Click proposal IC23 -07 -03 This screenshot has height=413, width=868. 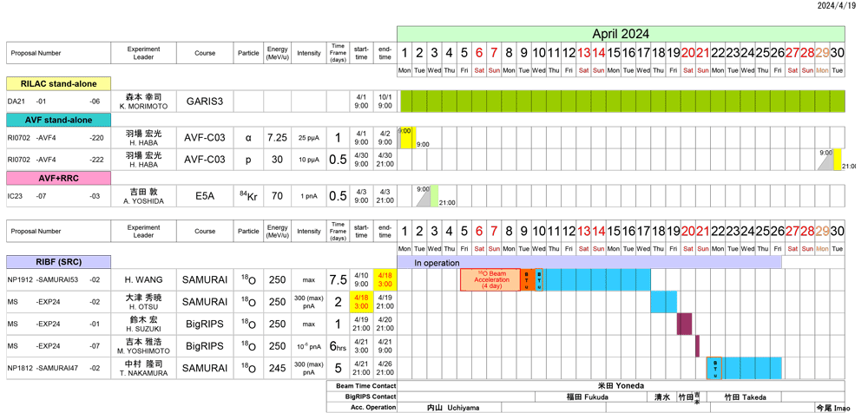59,195
